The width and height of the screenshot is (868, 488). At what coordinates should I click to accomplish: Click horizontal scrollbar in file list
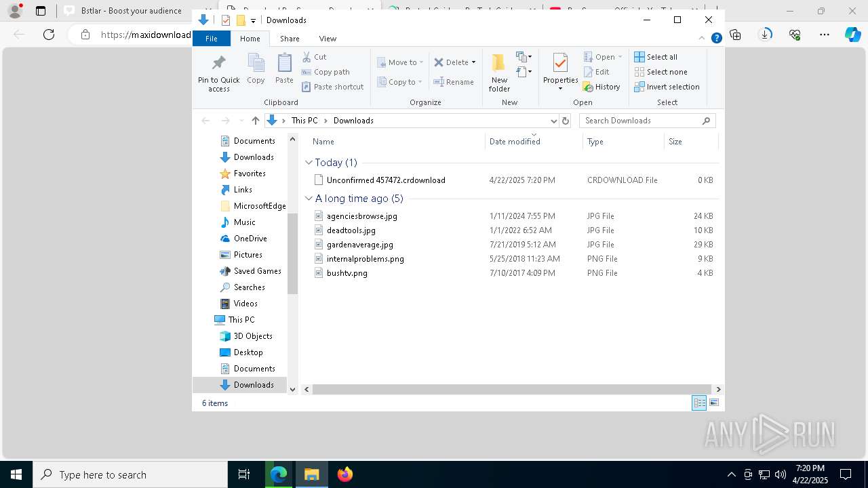(x=512, y=389)
